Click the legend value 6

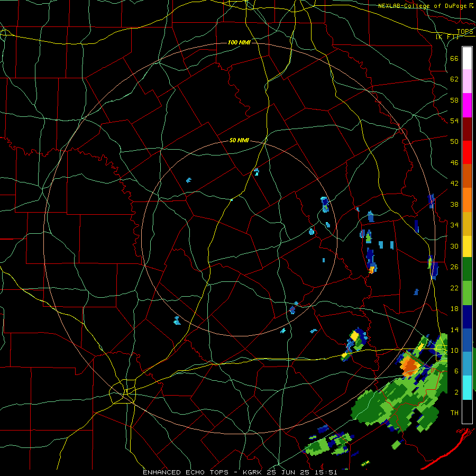(456, 371)
